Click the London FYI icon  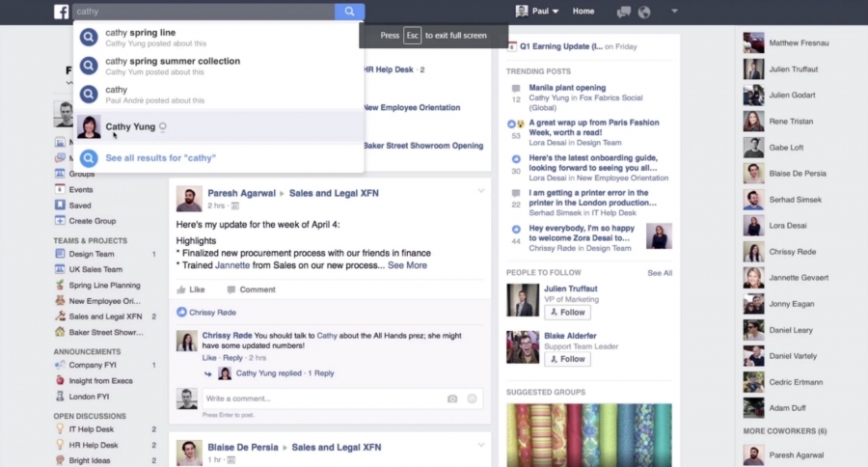click(60, 397)
